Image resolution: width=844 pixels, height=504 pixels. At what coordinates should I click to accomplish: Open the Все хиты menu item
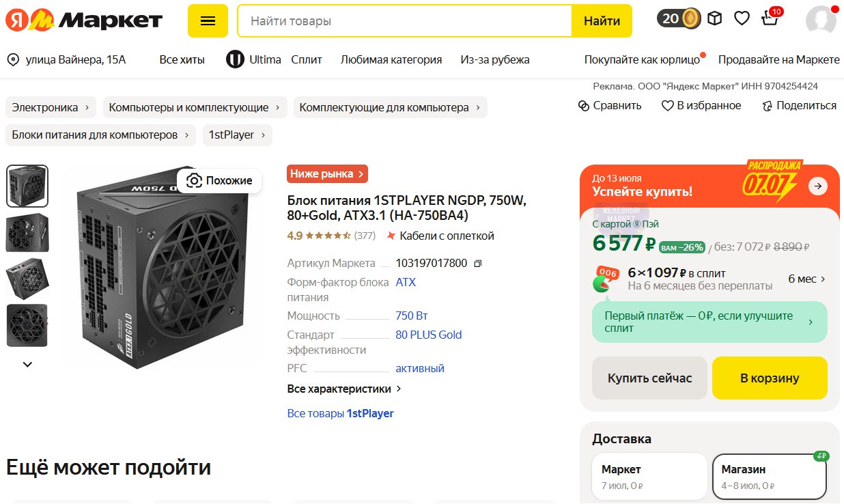click(182, 59)
